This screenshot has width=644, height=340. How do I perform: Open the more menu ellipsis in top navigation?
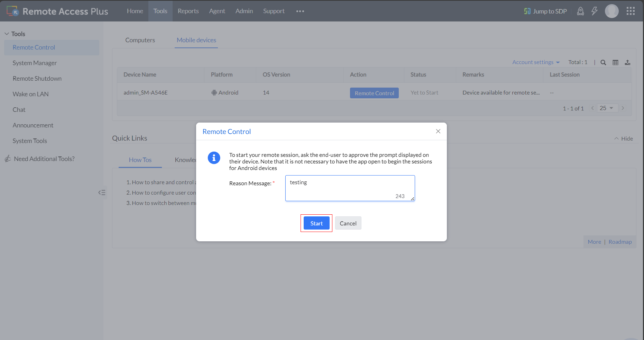tap(300, 11)
